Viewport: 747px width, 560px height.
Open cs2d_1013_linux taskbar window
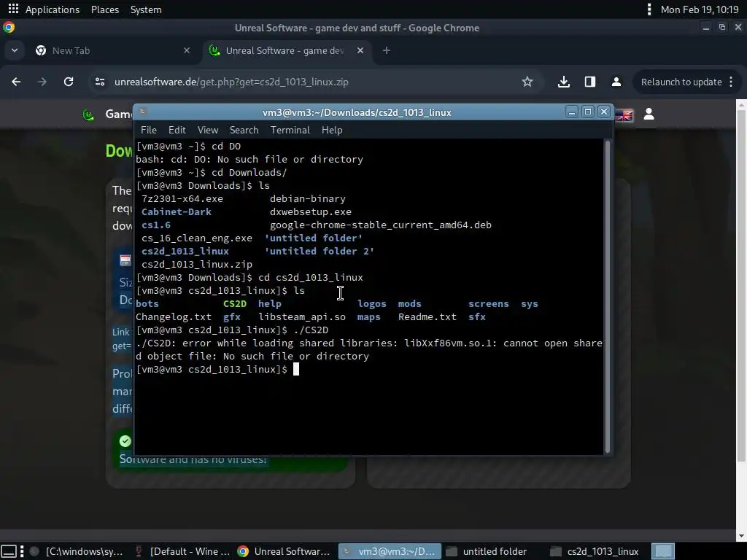click(595, 551)
